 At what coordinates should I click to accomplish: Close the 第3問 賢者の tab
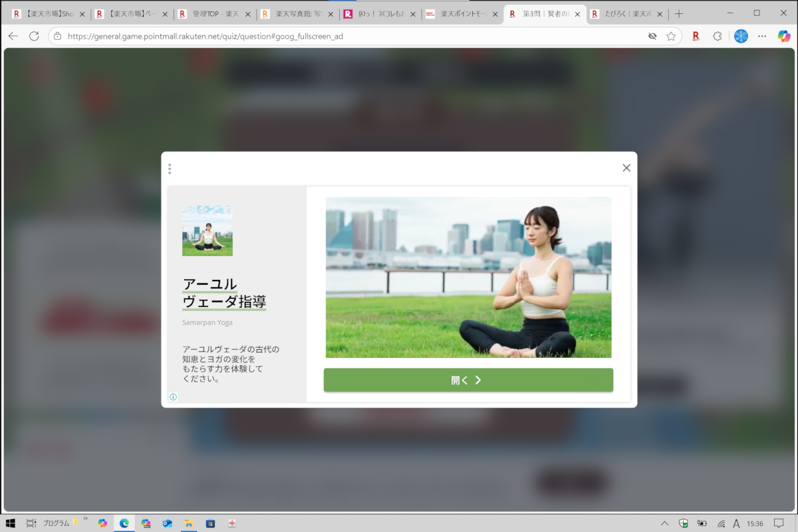[x=577, y=14]
